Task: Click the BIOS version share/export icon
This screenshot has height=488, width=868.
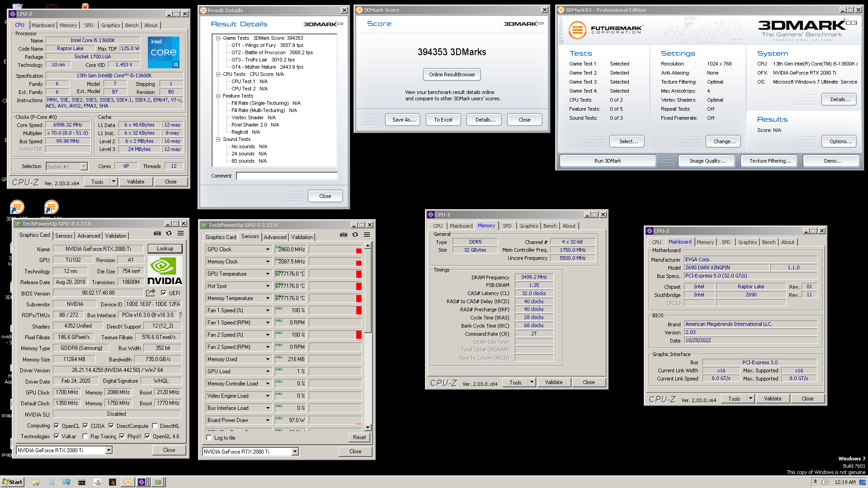Action: tap(151, 293)
